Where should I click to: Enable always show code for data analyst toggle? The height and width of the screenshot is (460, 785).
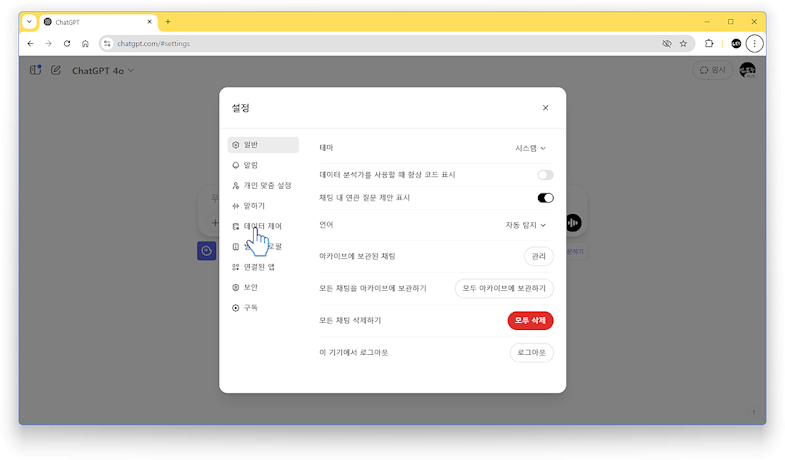pyautogui.click(x=545, y=175)
